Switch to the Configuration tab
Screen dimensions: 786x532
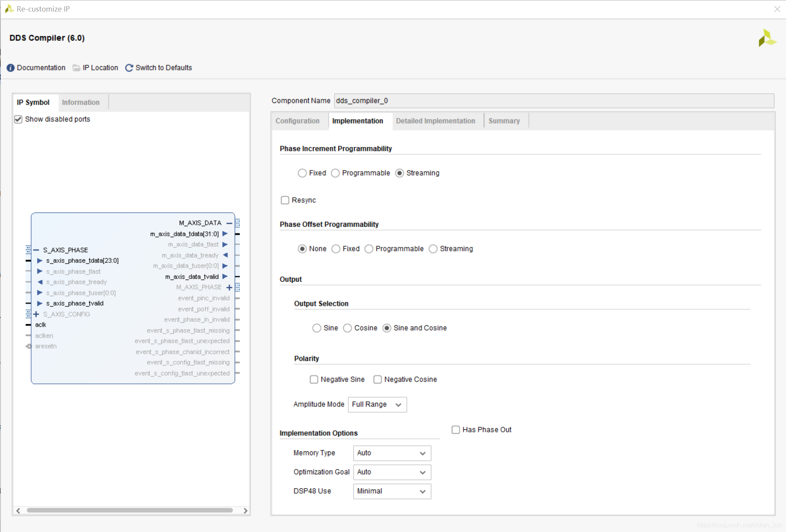tap(297, 121)
